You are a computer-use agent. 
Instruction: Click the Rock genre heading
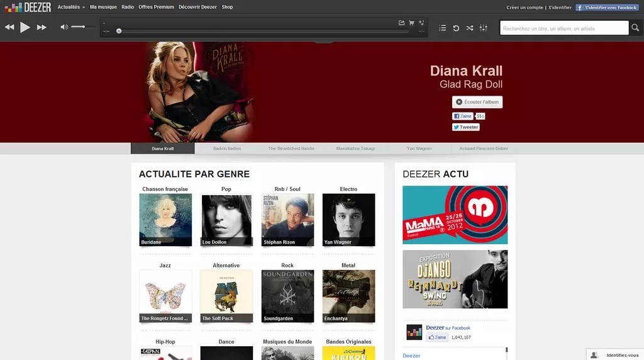287,266
